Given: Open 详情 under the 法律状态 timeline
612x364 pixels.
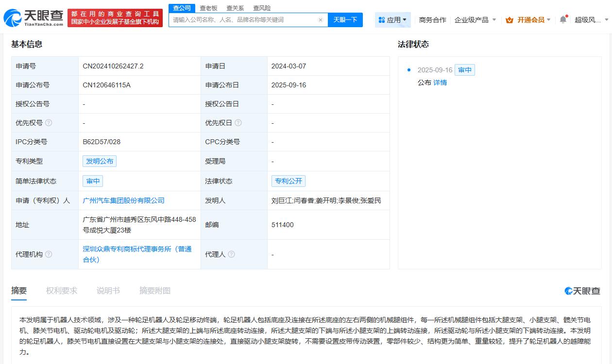Looking at the screenshot, I should coord(440,83).
